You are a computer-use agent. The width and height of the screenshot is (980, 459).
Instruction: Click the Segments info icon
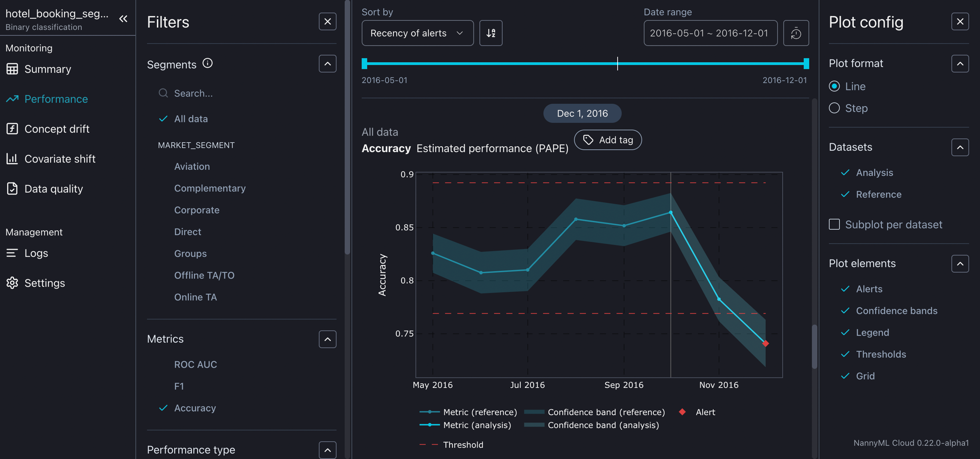pos(208,63)
